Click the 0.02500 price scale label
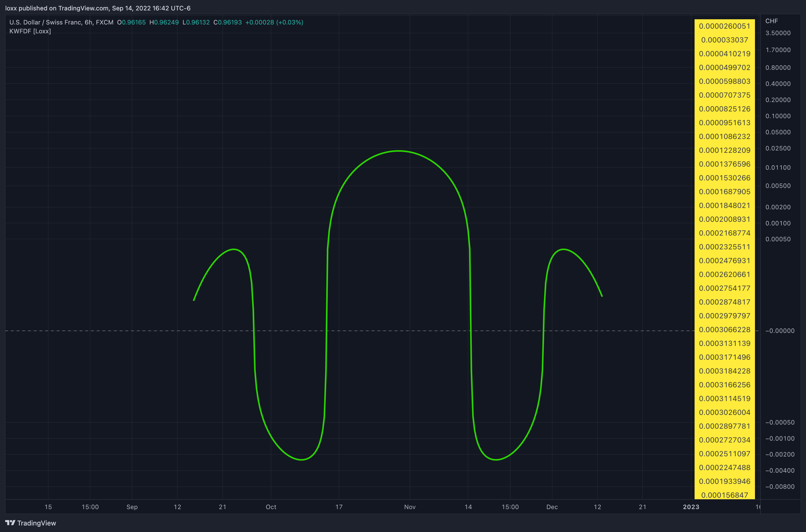The width and height of the screenshot is (806, 532). 778,149
